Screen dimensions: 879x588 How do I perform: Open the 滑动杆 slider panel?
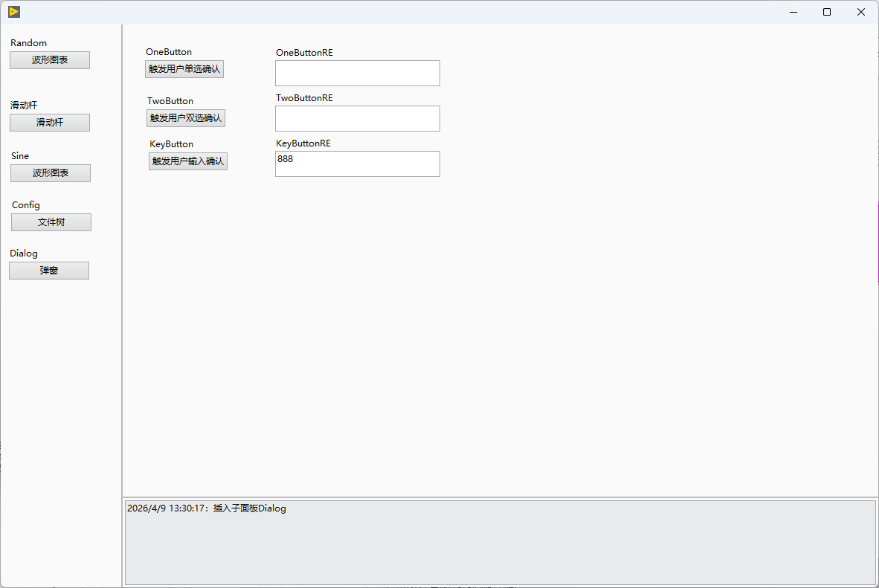pos(50,122)
